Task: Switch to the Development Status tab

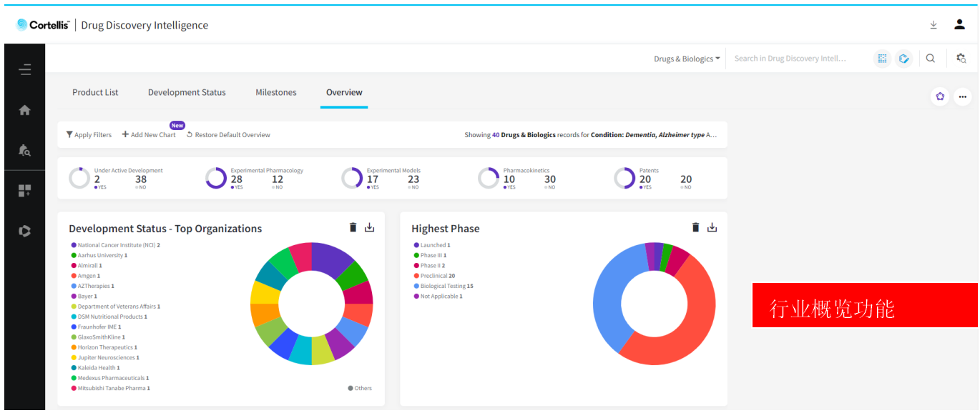Action: click(187, 92)
